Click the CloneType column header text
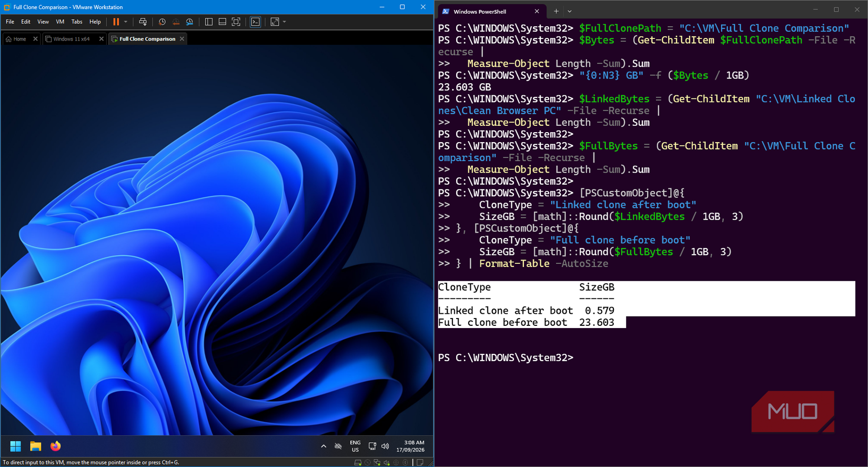This screenshot has height=467, width=868. 465,287
